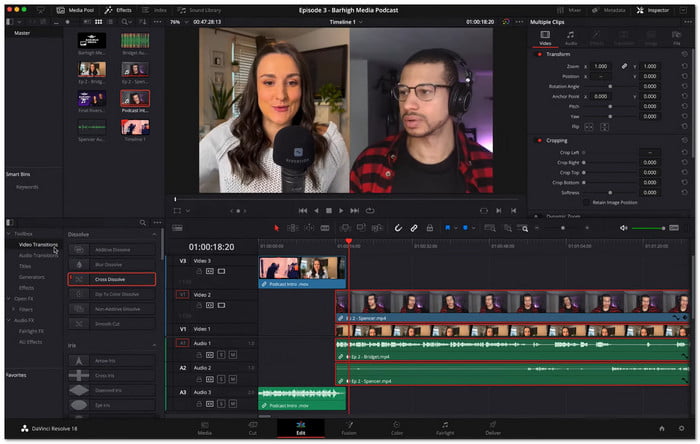Toggle Zoom X/Y link icon
Viewport: 700px width, 444px height.
pos(624,66)
